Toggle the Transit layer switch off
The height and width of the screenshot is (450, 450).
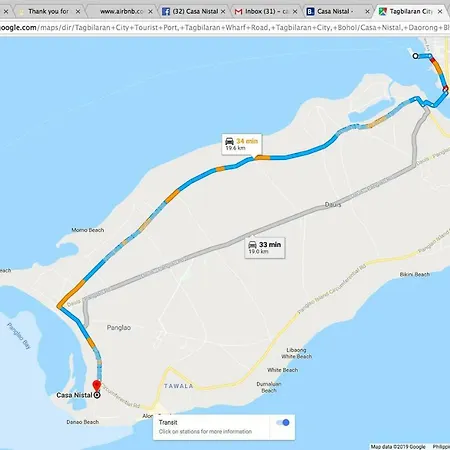[x=283, y=423]
